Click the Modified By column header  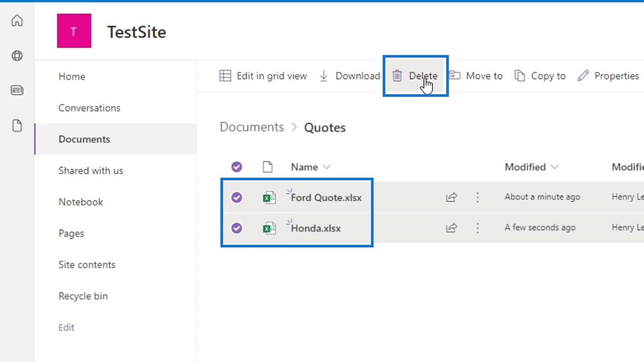pos(628,167)
